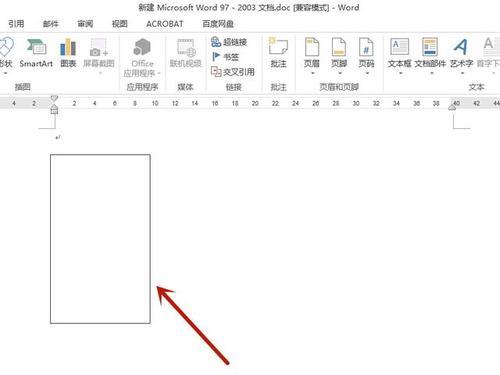
Task: Open 文档部件 quick parts
Action: pyautogui.click(x=430, y=53)
